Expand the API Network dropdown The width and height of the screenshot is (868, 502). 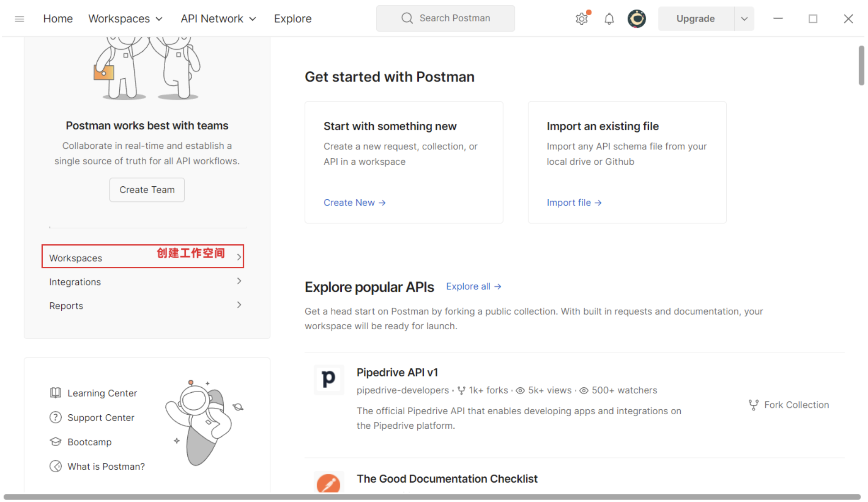tap(218, 19)
